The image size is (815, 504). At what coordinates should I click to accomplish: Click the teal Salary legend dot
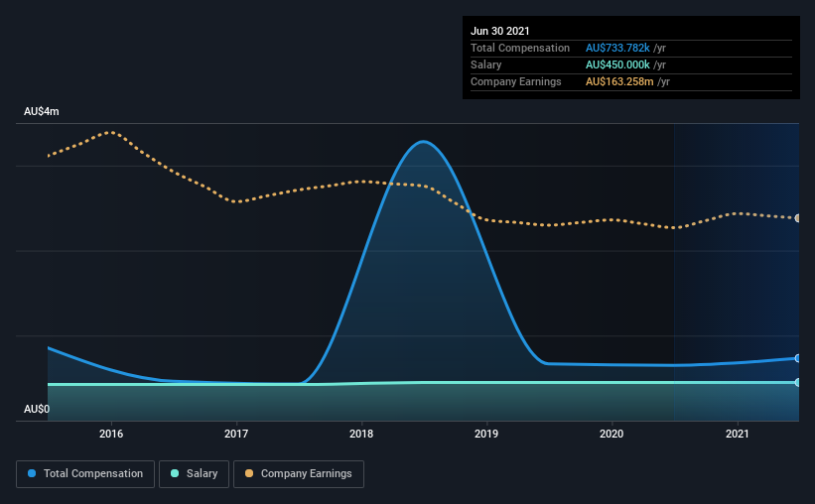pyautogui.click(x=175, y=473)
